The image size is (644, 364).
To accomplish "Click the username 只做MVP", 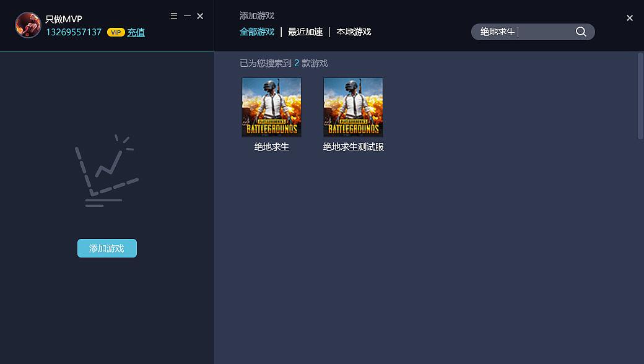I will click(64, 19).
